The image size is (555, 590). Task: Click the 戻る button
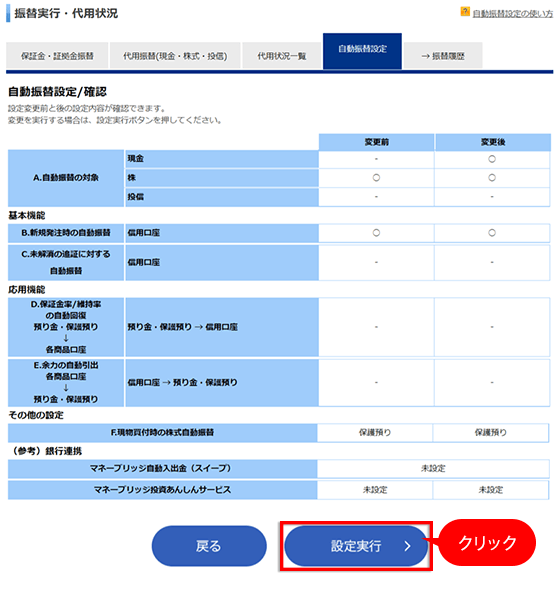pyautogui.click(x=209, y=546)
